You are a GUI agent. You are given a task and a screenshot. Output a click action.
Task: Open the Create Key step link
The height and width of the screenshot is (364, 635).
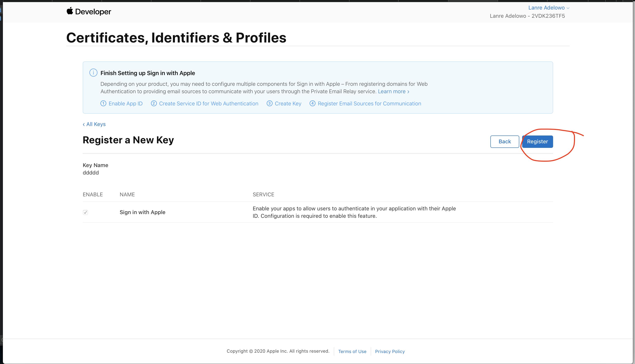[x=284, y=104]
